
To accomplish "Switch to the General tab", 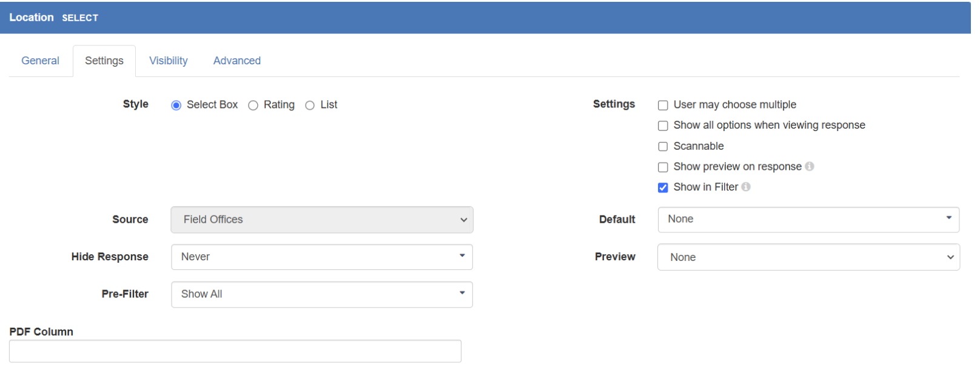I will pos(41,61).
